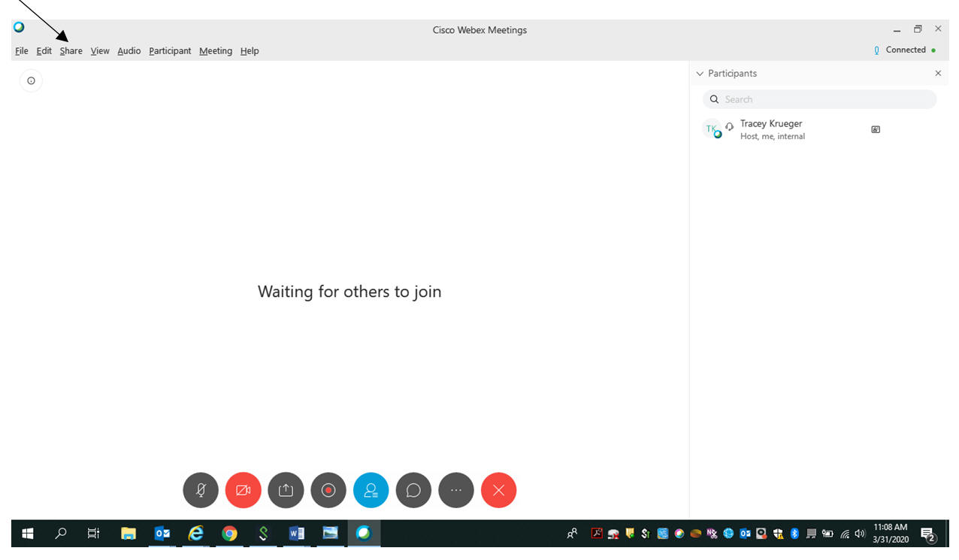Click the Connected status indicator
Viewport: 959px width, 560px height.
[x=905, y=50]
